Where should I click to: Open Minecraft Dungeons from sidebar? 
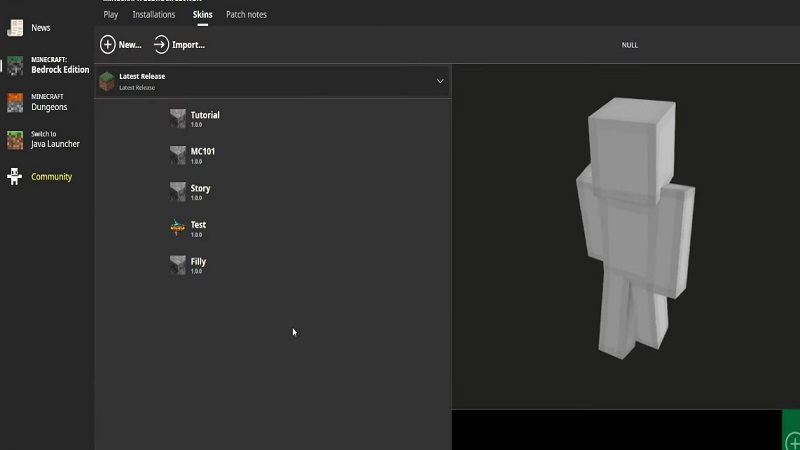(x=15, y=102)
